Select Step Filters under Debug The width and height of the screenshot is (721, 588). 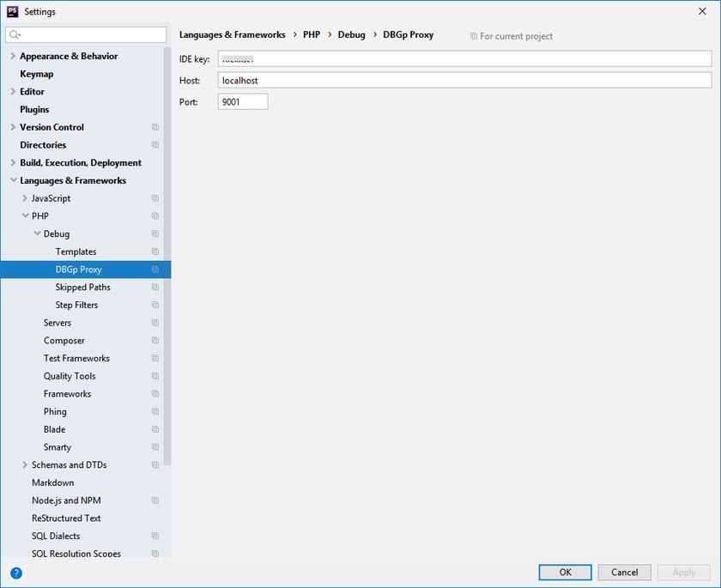coord(76,305)
